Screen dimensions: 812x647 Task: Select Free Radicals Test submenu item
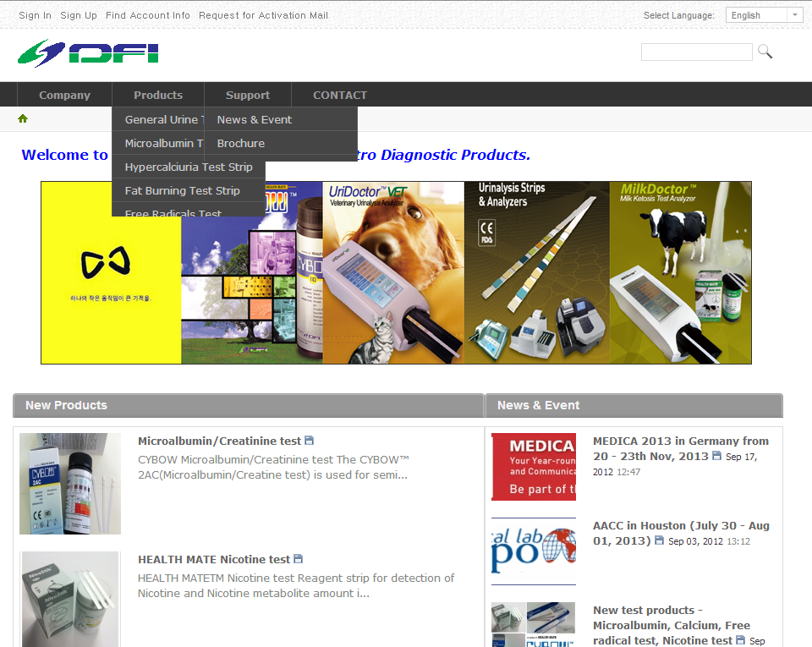click(189, 210)
